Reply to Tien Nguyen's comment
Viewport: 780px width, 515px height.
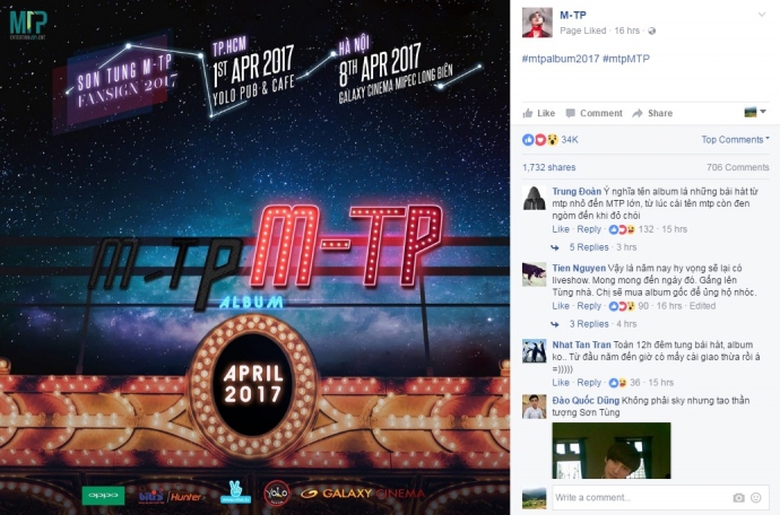pos(589,306)
